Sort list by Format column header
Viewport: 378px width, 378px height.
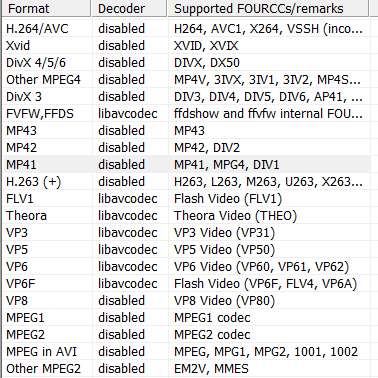(46, 8)
